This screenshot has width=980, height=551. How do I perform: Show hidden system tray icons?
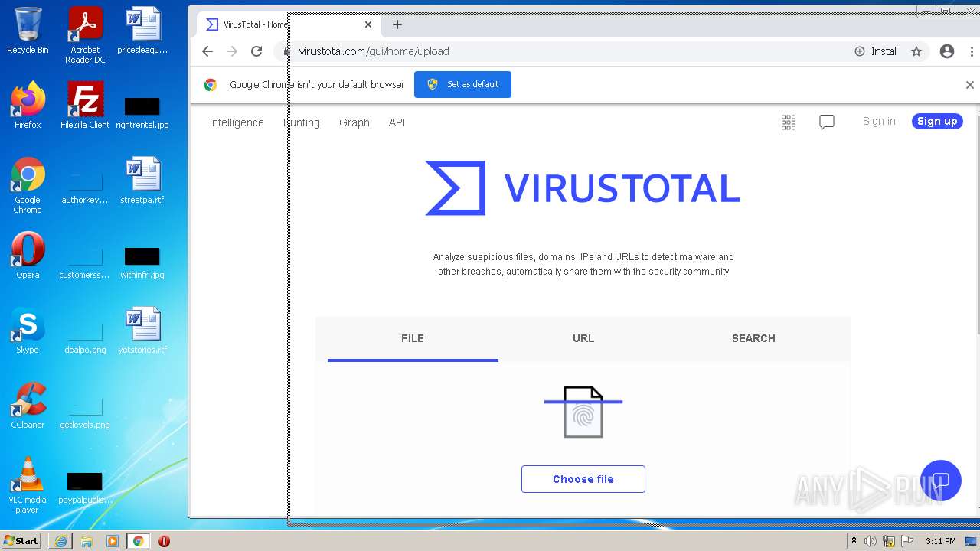click(x=854, y=541)
